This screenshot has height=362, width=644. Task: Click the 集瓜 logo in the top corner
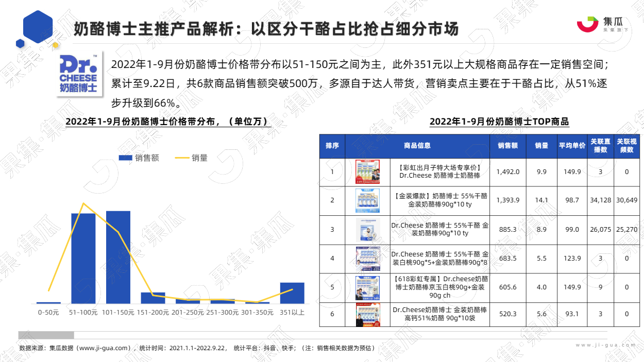(603, 24)
